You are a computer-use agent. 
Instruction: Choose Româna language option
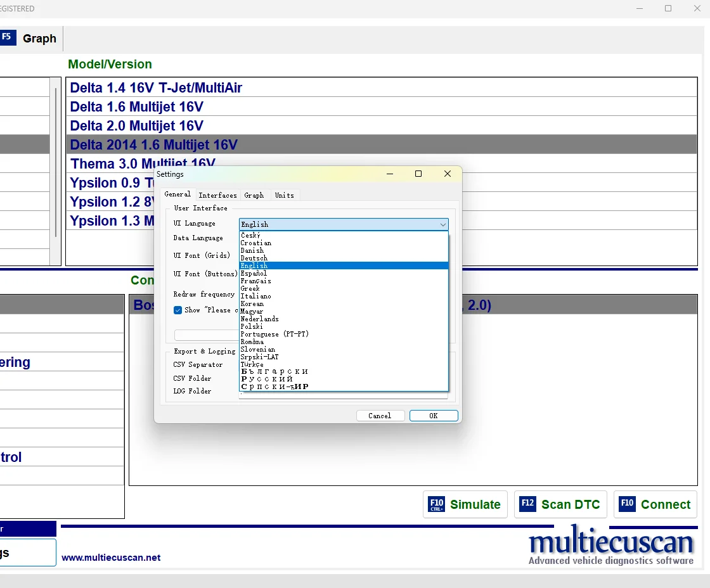[344, 342]
